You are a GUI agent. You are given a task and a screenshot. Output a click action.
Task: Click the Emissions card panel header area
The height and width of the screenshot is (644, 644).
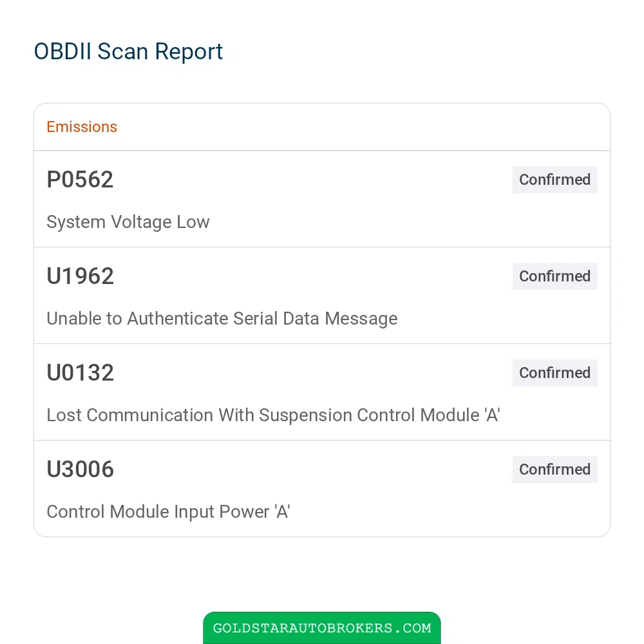[322, 127]
